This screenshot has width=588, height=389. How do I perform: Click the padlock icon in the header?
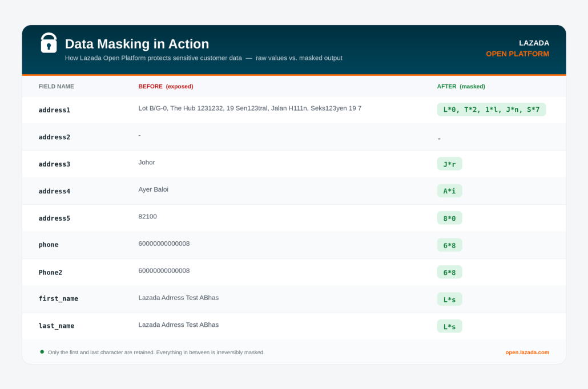(49, 43)
